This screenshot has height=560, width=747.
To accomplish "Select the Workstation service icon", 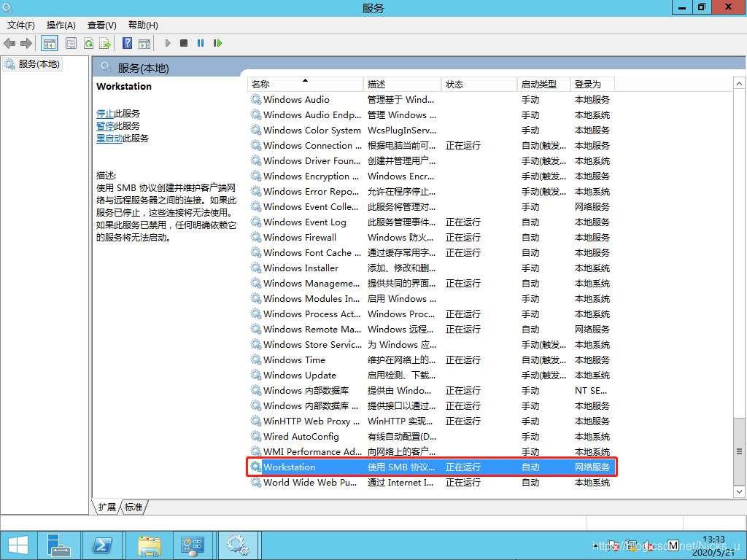I will tap(256, 467).
